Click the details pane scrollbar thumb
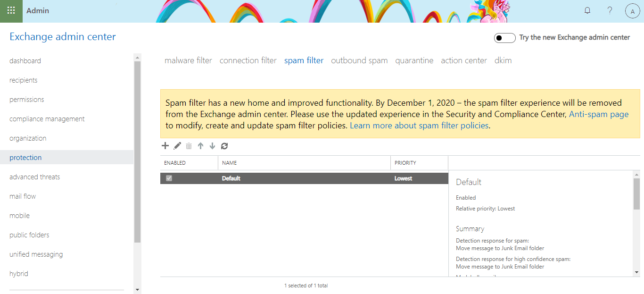Screen dimensions: 644x294 pyautogui.click(x=636, y=193)
